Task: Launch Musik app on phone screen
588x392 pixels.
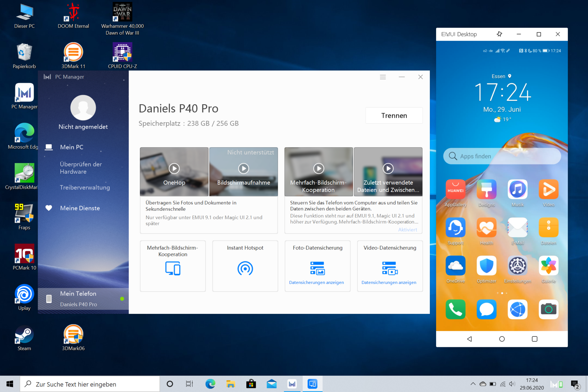Action: point(517,189)
